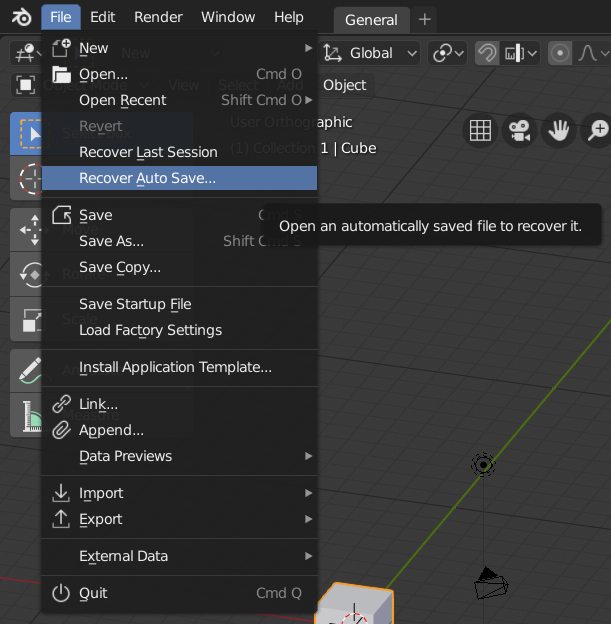Expand the New file submenu
The image size is (611, 624).
180,48
